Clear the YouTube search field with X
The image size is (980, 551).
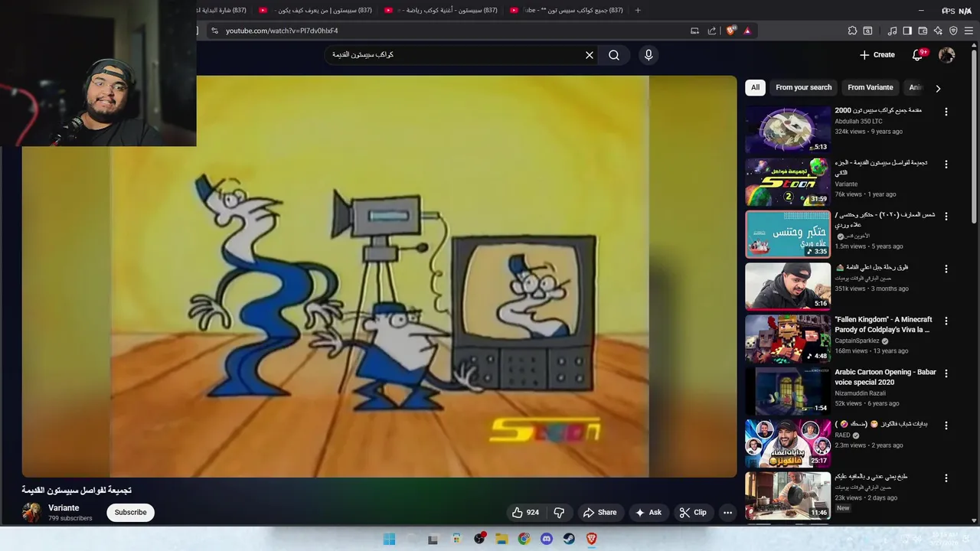pos(590,55)
